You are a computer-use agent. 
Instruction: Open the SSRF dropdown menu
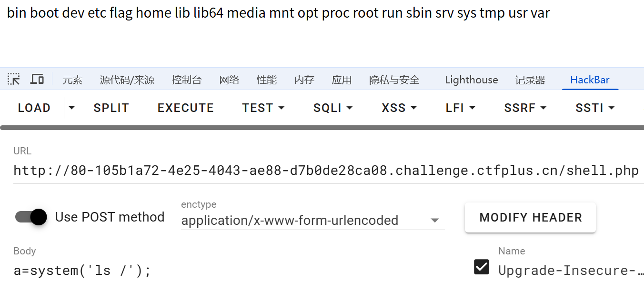click(524, 108)
